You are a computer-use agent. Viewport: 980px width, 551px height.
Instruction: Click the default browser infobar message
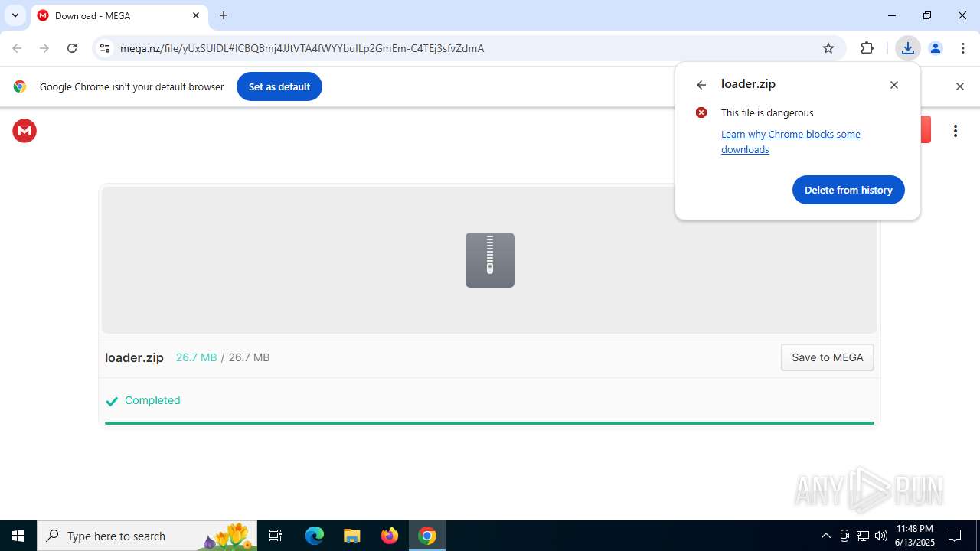132,86
